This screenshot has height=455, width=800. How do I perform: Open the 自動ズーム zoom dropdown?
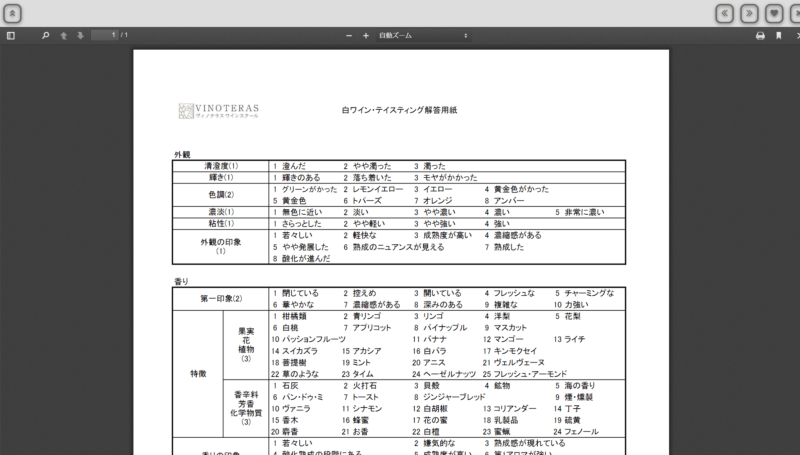[x=423, y=35]
